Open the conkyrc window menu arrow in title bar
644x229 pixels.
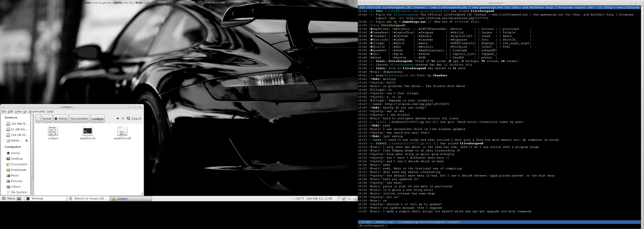(x=4, y=107)
